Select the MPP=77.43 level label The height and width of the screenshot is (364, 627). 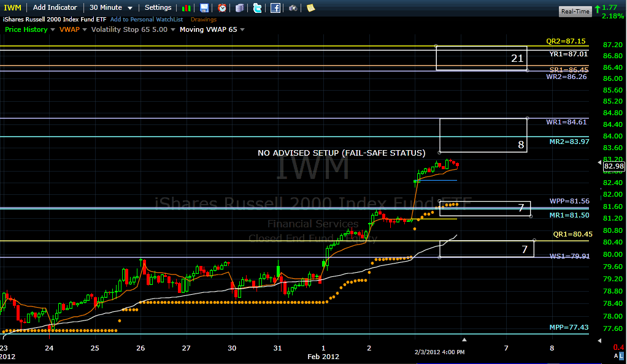[569, 327]
